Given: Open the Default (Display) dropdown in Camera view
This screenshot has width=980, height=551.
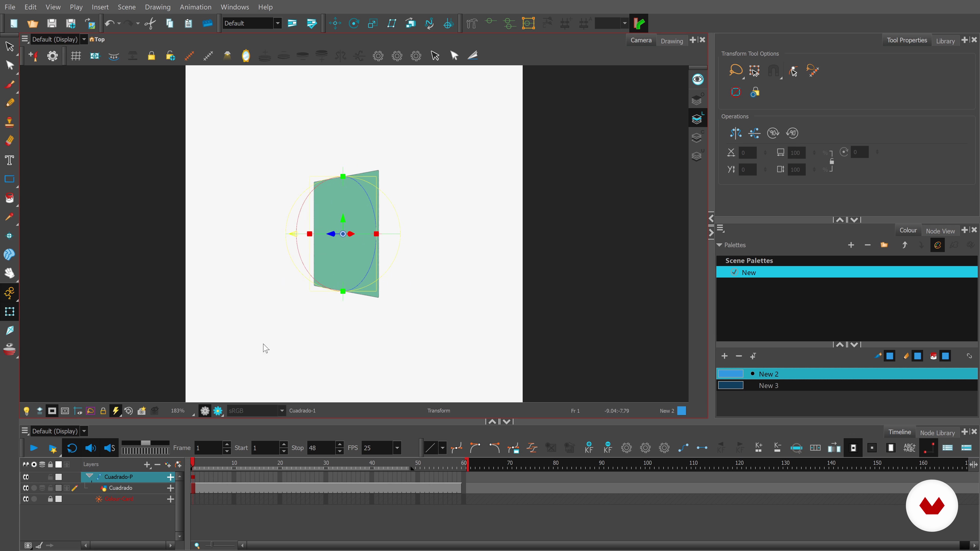Looking at the screenshot, I should 84,39.
